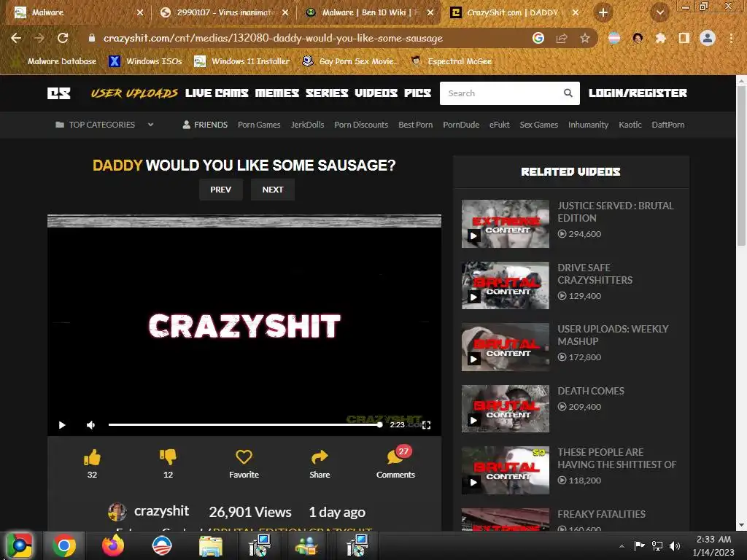Open SERIES menu item
Viewport: 747px width, 560px height.
pyautogui.click(x=327, y=93)
